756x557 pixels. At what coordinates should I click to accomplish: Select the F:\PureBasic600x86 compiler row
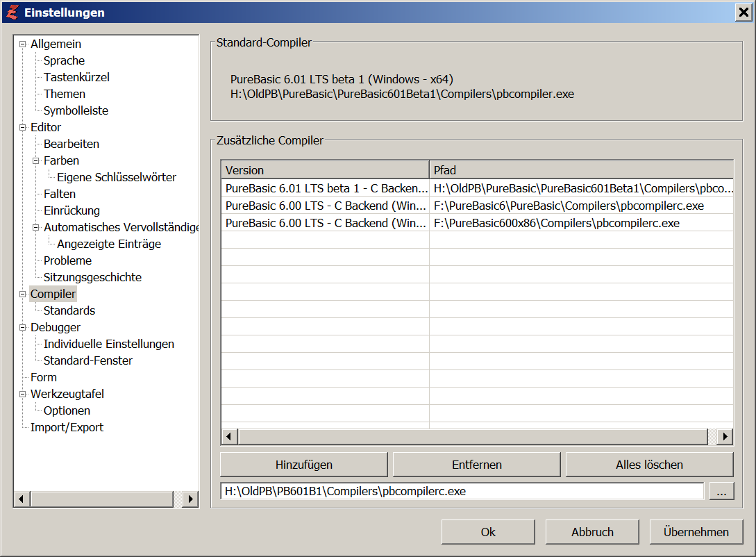[478, 223]
